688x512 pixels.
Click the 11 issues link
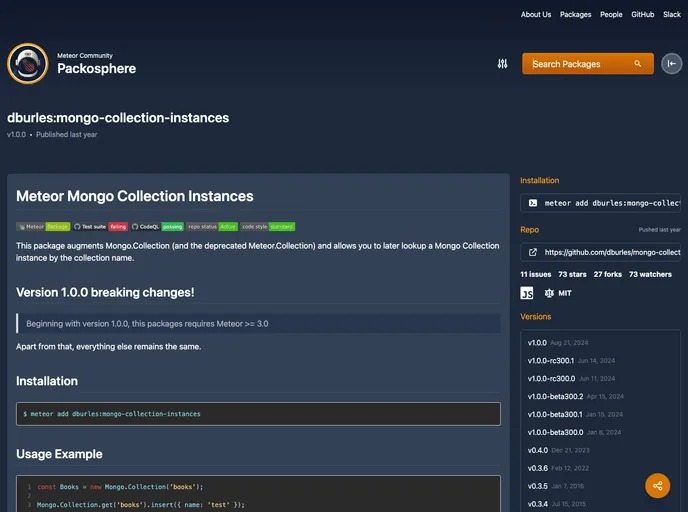click(536, 274)
